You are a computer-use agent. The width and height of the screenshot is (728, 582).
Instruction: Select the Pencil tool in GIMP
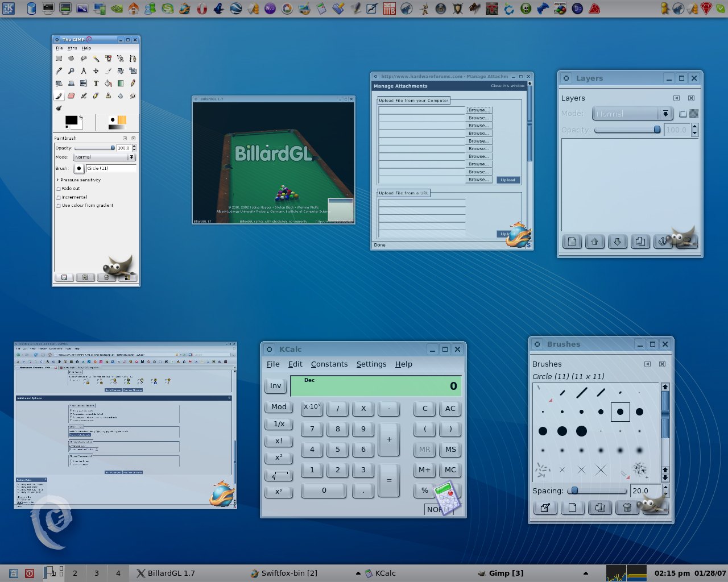[133, 84]
